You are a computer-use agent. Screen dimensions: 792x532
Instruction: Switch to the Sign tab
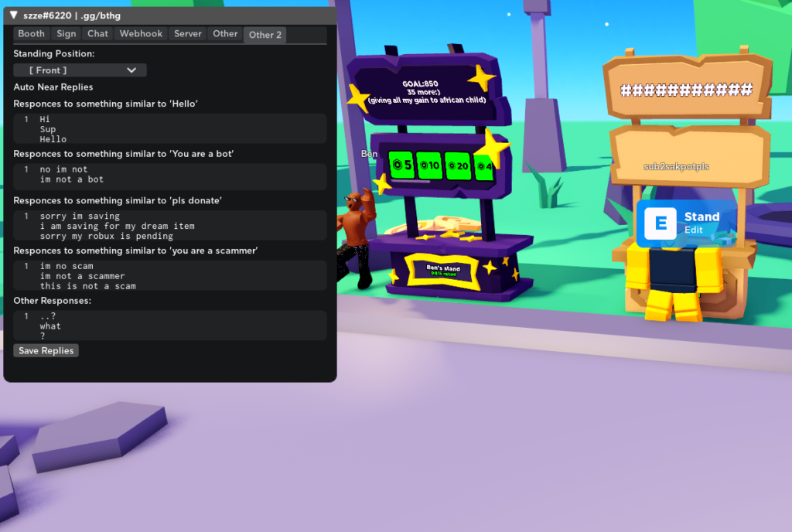(67, 34)
